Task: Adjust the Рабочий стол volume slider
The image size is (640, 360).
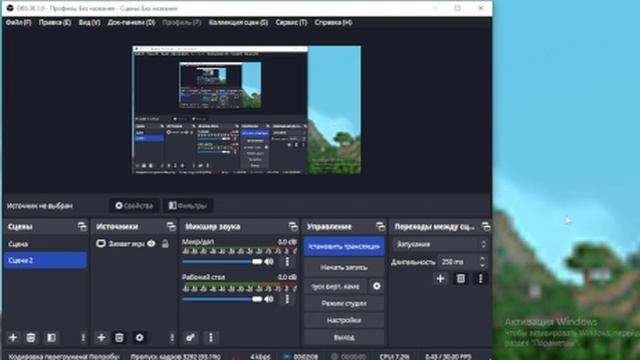Action: pos(222,299)
